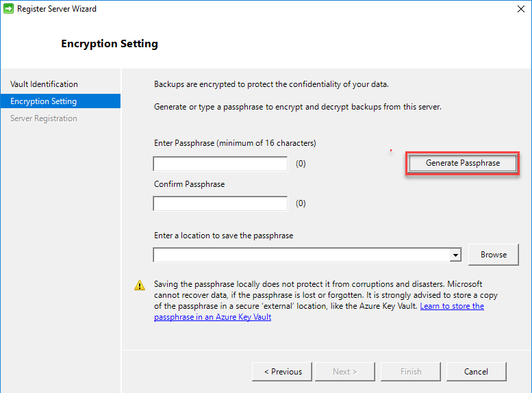
Task: Click the Next button
Action: 344,372
